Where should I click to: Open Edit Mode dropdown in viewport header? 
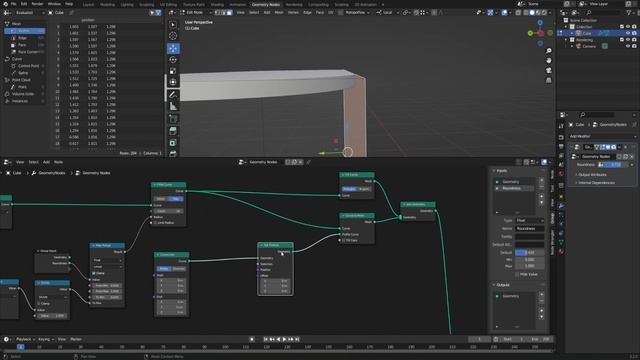point(196,13)
